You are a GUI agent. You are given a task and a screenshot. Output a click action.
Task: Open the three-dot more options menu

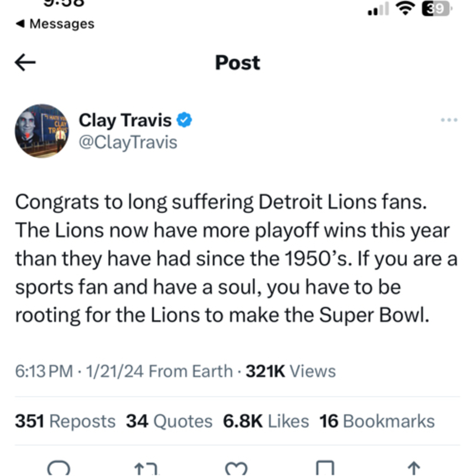coord(449,120)
